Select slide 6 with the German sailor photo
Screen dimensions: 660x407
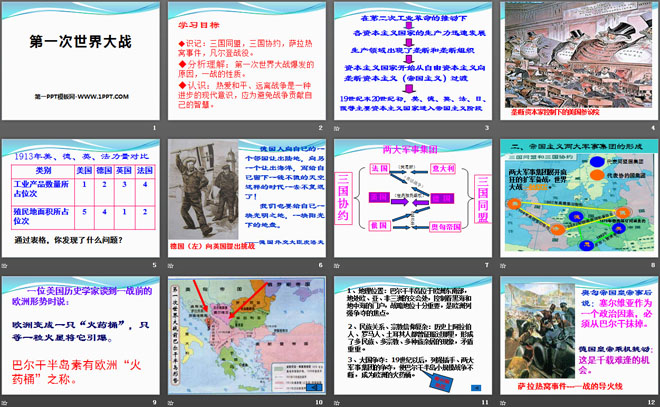point(247,198)
